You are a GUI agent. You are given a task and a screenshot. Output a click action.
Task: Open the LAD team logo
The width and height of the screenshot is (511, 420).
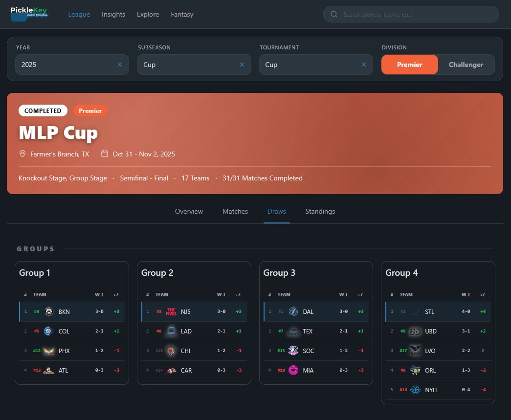(171, 331)
